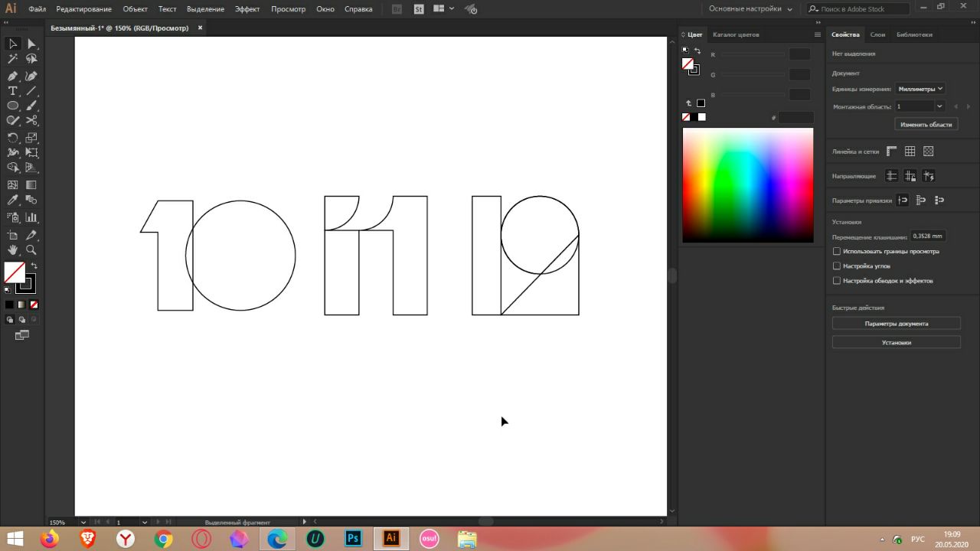Click the R color slider
The image size is (980, 551).
tap(753, 54)
